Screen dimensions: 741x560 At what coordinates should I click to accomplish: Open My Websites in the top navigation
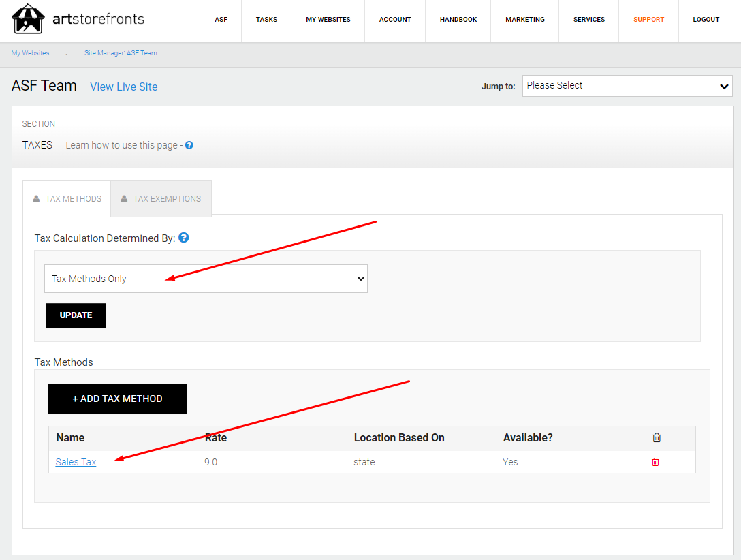328,19
